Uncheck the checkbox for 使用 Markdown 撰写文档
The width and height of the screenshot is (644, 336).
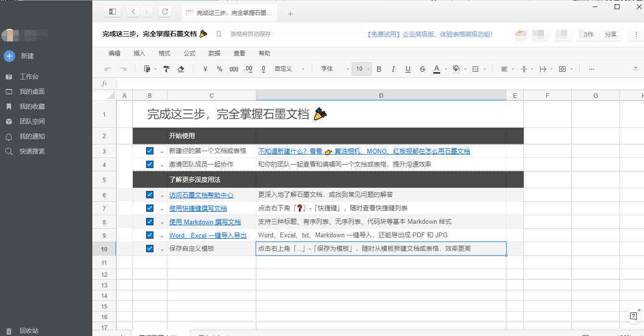[150, 222]
